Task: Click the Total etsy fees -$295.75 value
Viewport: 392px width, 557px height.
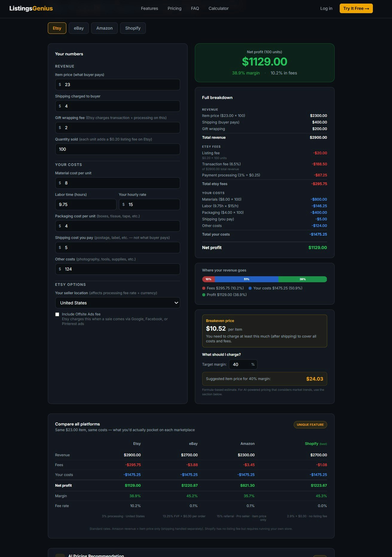Action: tap(319, 184)
